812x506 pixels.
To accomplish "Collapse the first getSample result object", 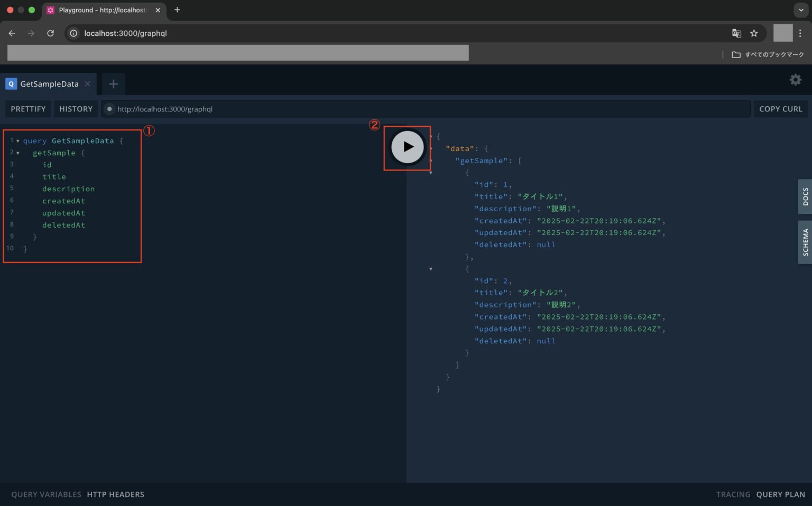I will tap(430, 173).
